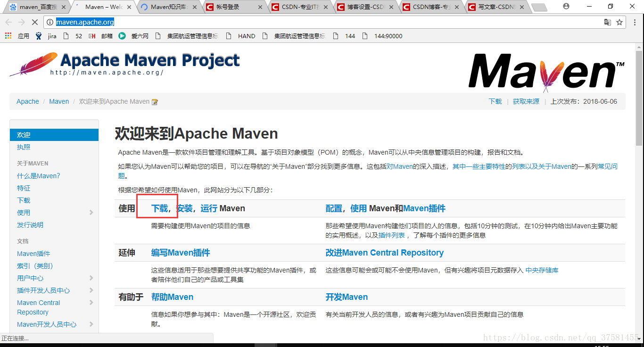The image size is (644, 347).
Task: Click the browser forward arrow
Action: click(x=22, y=22)
